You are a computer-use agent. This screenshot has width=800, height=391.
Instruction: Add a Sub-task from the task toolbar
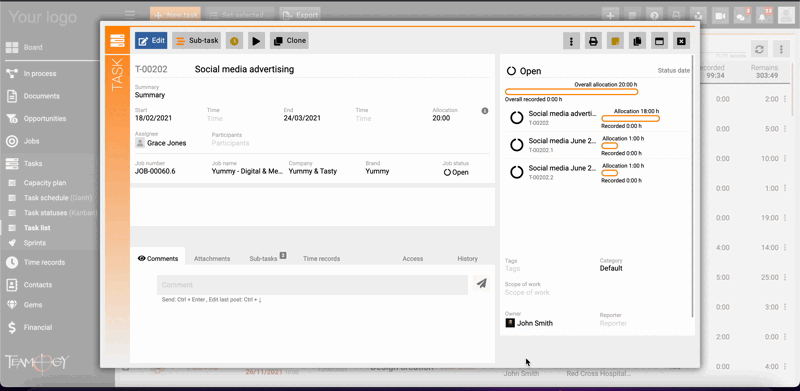(x=196, y=41)
